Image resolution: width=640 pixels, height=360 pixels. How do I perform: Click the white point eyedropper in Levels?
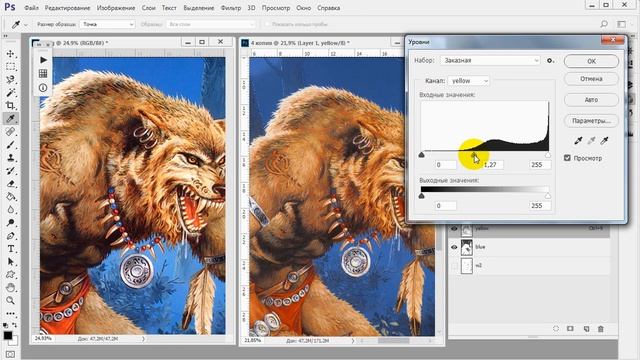pyautogui.click(x=604, y=141)
